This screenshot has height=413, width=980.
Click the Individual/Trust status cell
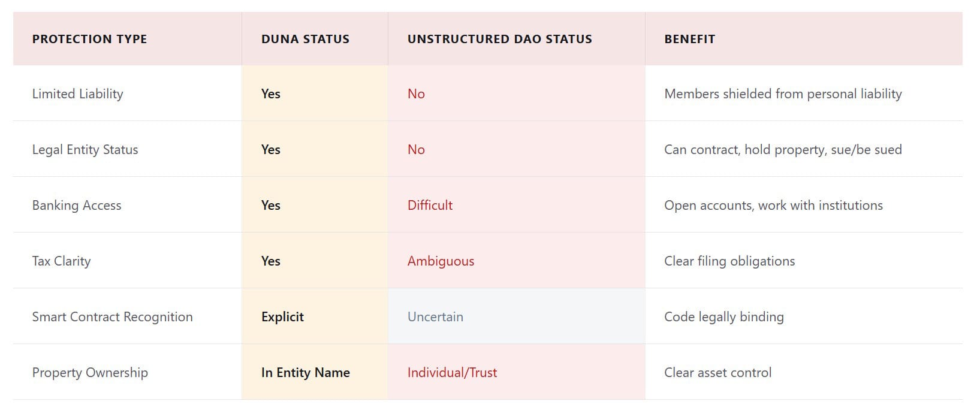point(452,372)
